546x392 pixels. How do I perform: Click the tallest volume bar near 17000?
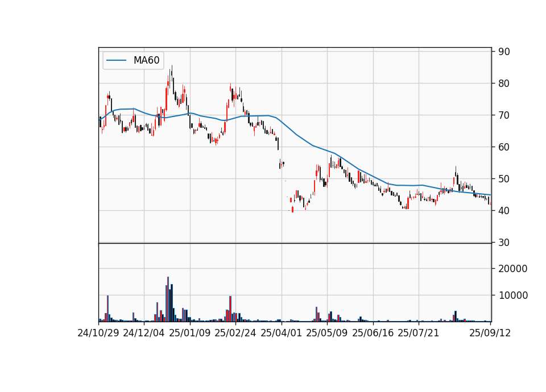[168, 299]
